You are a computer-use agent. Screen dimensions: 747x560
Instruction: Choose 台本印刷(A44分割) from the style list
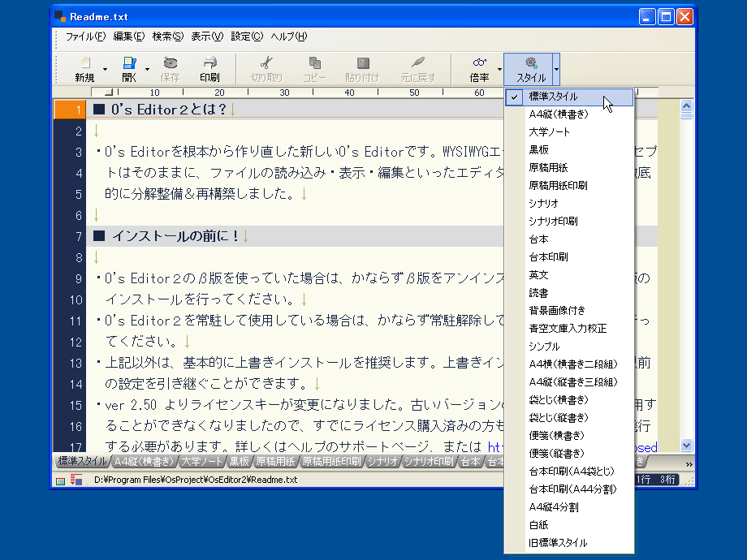click(x=569, y=489)
